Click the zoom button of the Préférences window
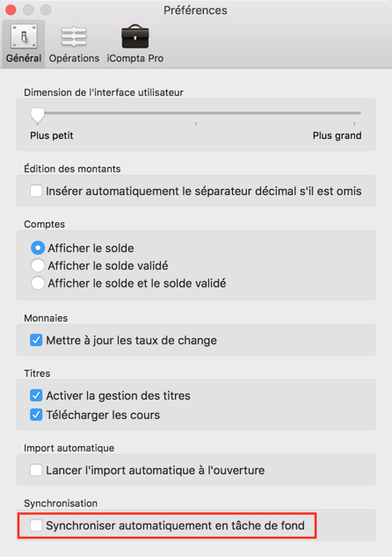 (46, 10)
